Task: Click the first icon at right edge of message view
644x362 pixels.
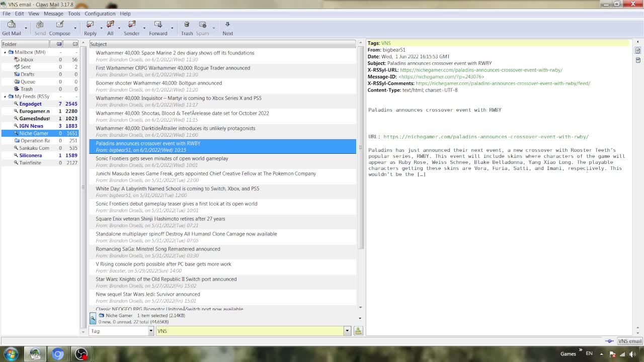Action: click(x=637, y=51)
